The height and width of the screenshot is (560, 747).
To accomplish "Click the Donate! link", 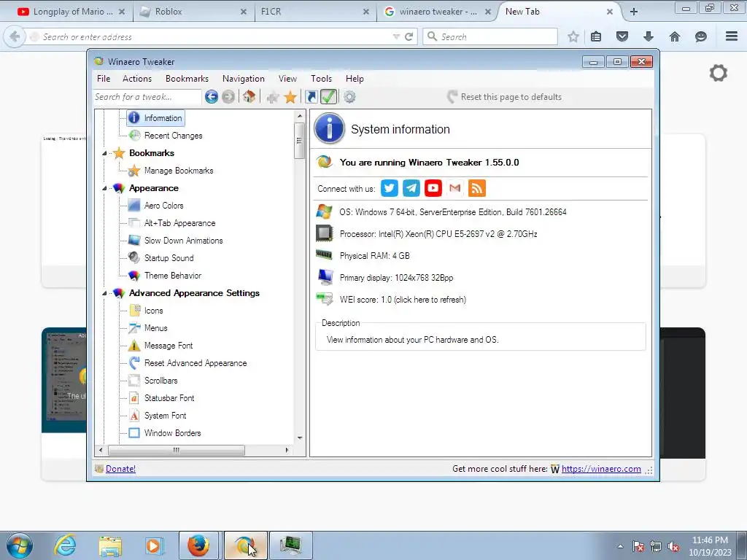I will tap(120, 469).
